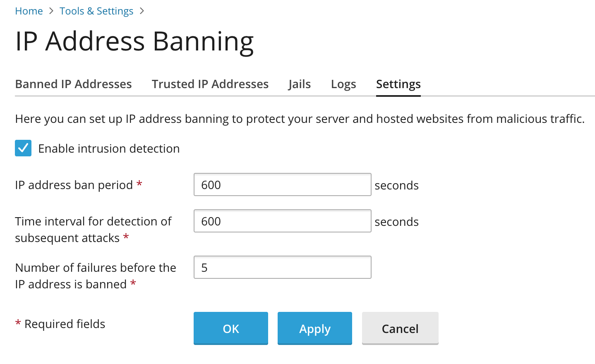Open the Banned IP Addresses tab

(x=73, y=84)
